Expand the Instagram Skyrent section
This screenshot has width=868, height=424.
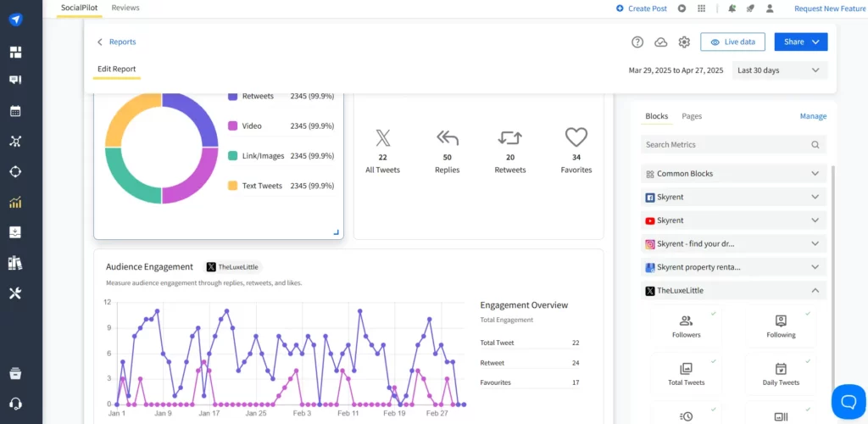pos(733,243)
